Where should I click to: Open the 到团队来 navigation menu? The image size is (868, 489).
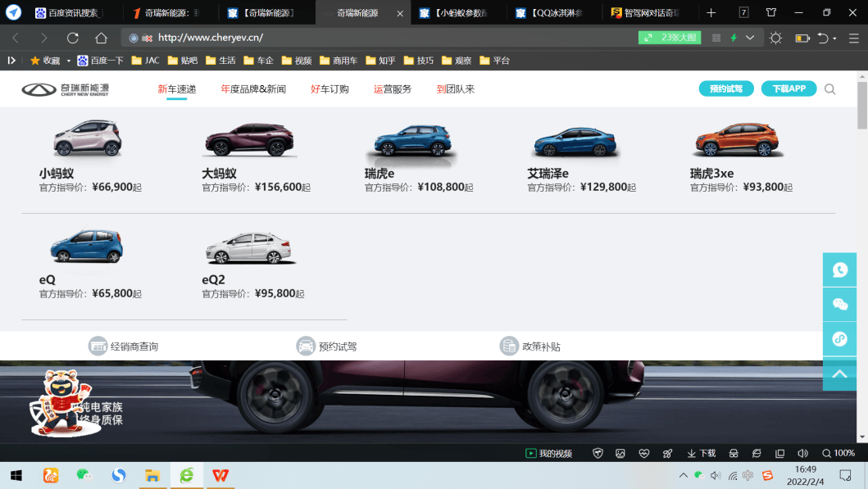[456, 89]
